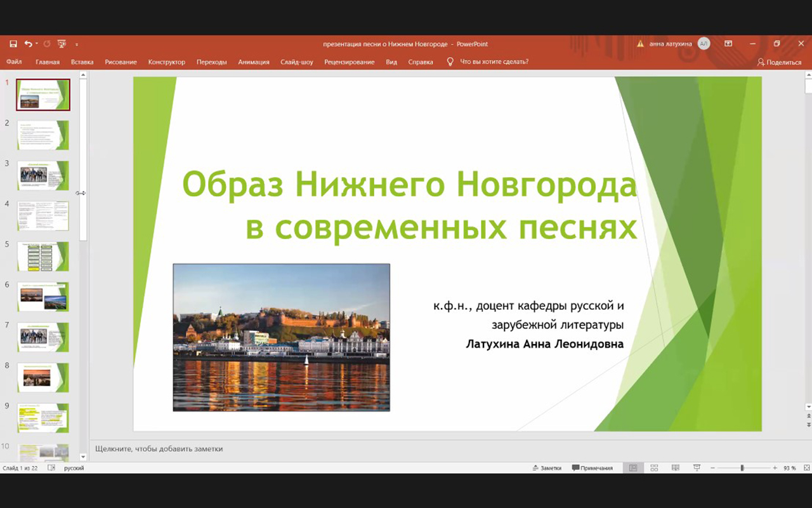The image size is (812, 508).
Task: Switch to the Конструктор tab
Action: 167,62
